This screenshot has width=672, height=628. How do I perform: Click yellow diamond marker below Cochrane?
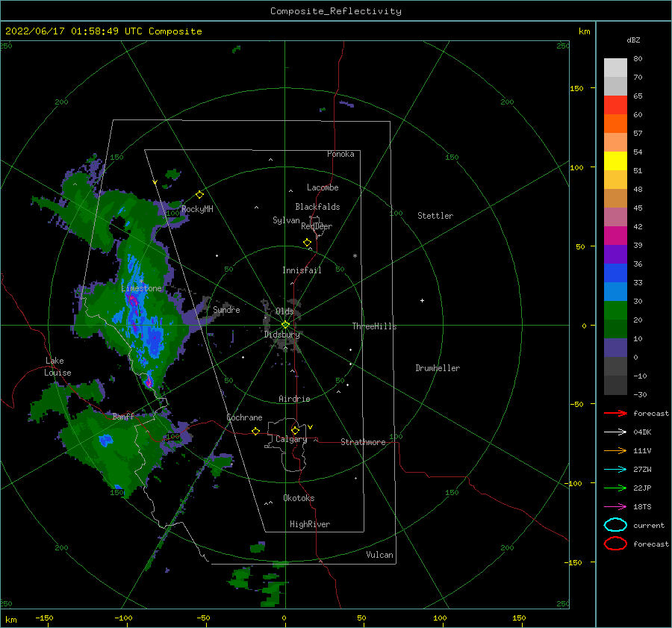point(255,431)
